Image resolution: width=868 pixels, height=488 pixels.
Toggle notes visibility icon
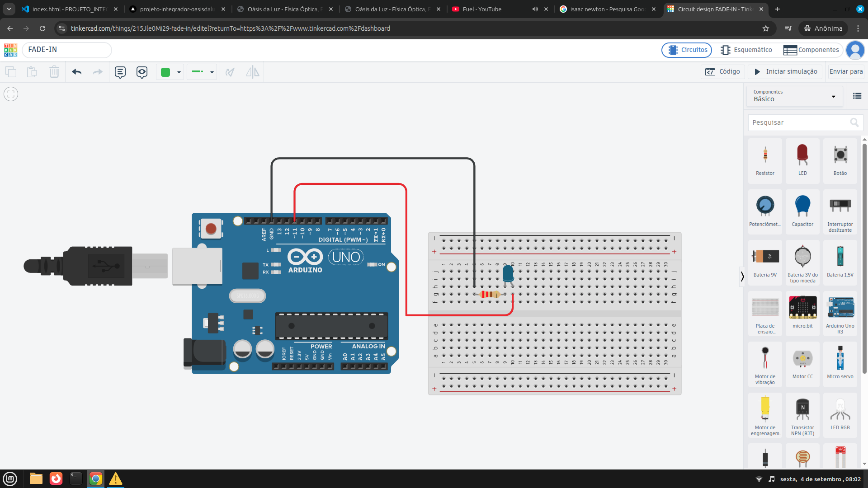point(142,72)
